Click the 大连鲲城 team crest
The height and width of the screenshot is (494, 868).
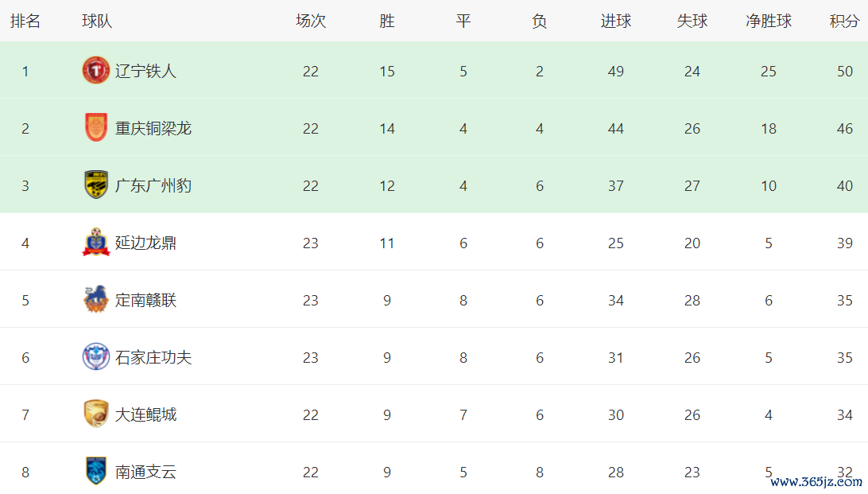(96, 414)
